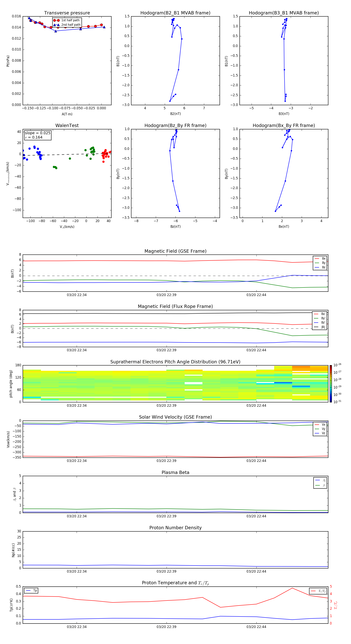Select Bx' entry in Flux Rope legend
Screen dimensions: 351x644
click(320, 314)
